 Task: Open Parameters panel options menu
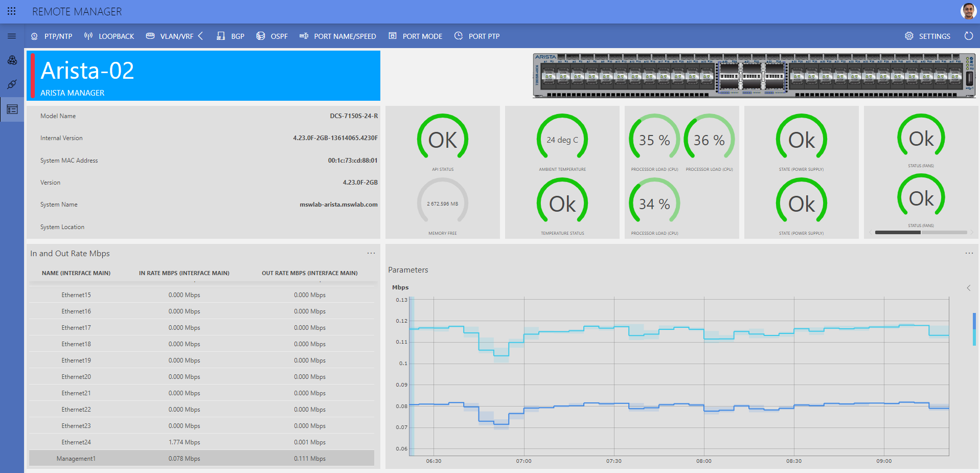point(969,253)
